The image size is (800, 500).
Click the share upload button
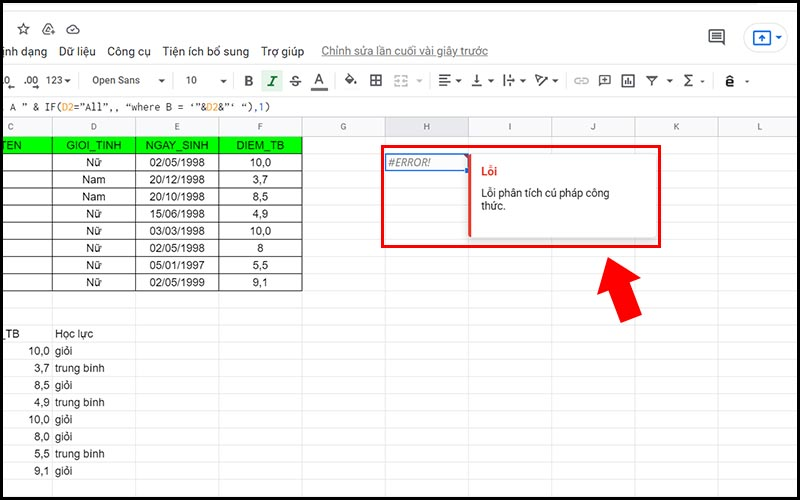point(761,38)
